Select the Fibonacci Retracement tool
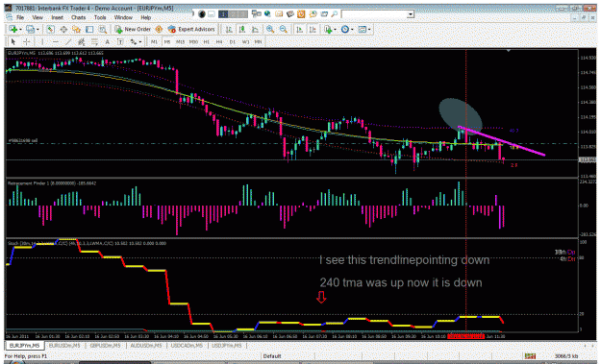Image resolution: width=601 pixels, height=364 pixels. [x=94, y=41]
